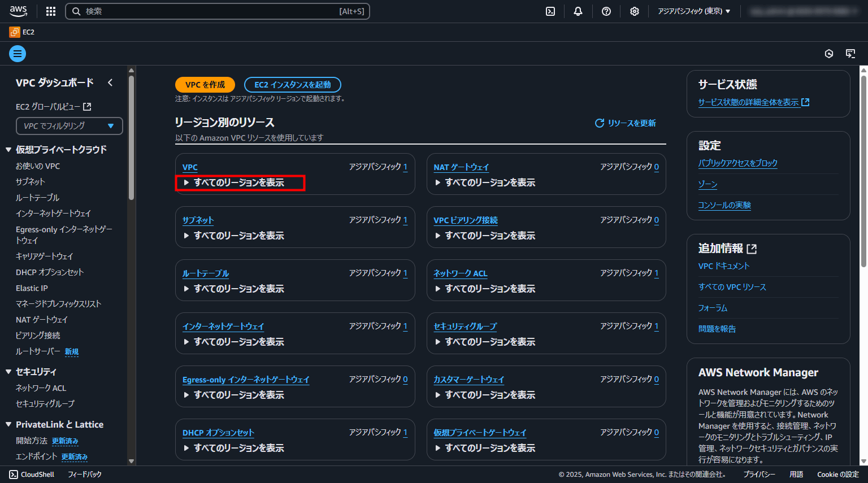Open DHCP オプションセット in sidebar
The height and width of the screenshot is (483, 868).
(x=50, y=272)
